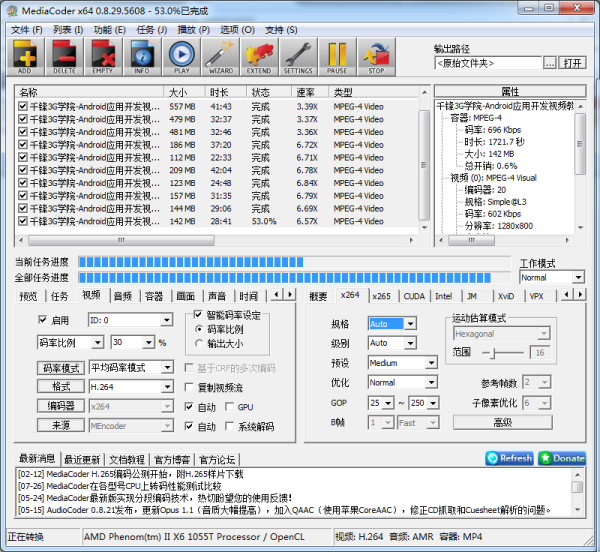Click the 范围 range slider
The image size is (600, 552).
[503, 352]
